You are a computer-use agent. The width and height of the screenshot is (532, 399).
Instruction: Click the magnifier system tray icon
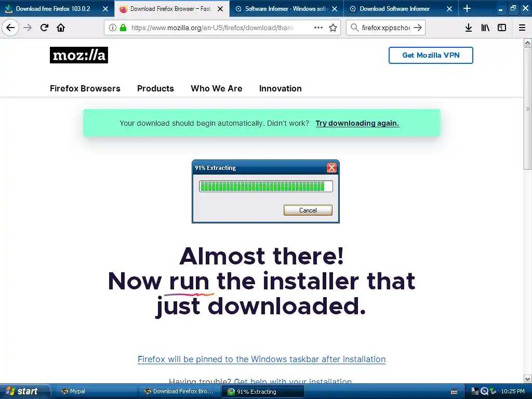[x=484, y=391]
